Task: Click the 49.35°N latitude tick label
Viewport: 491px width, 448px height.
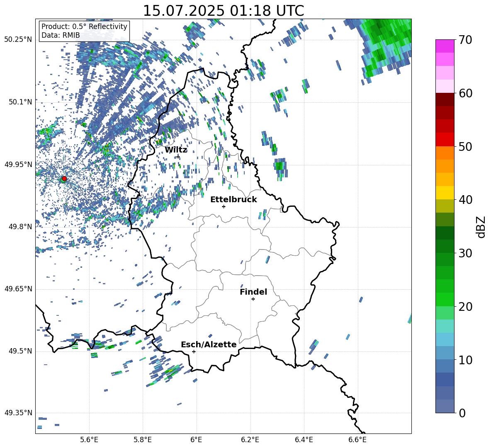Action: (18, 413)
